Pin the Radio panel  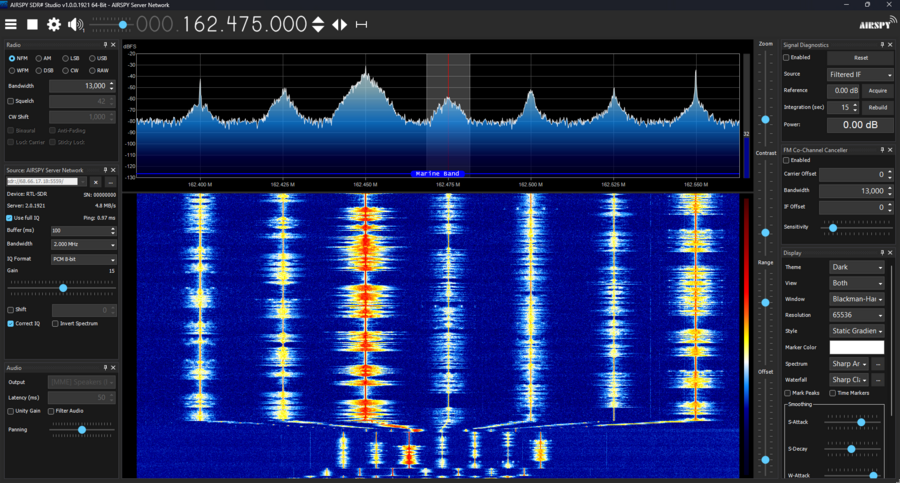pos(105,45)
